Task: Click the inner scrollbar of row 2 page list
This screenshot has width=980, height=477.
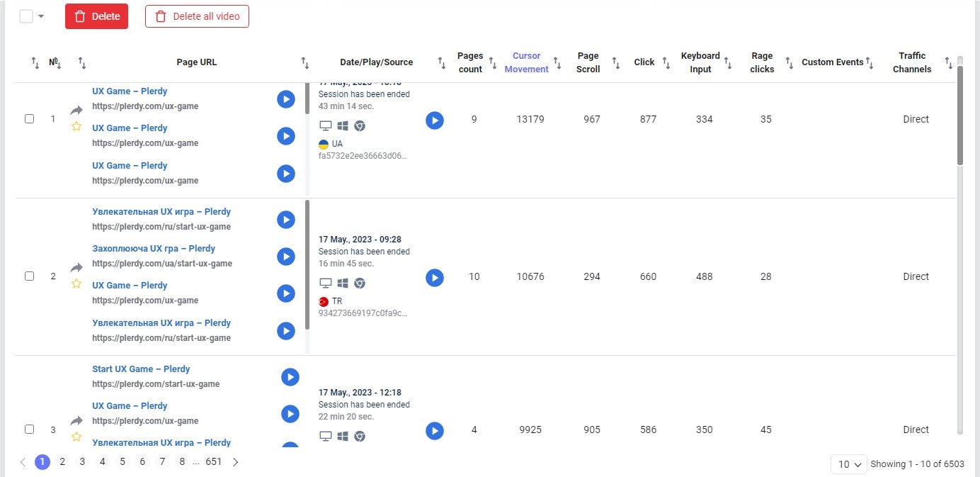Action: point(307,264)
